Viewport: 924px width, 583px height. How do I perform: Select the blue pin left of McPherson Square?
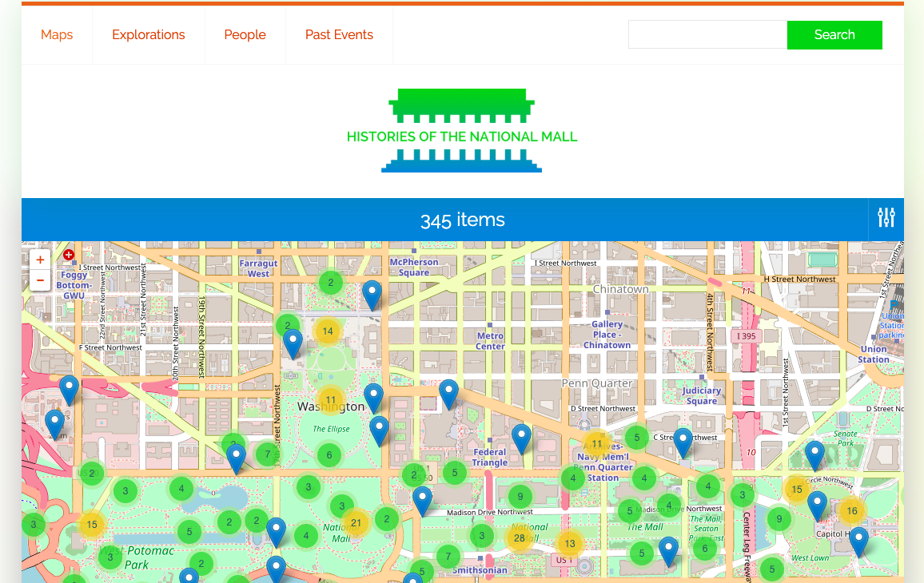(x=372, y=295)
